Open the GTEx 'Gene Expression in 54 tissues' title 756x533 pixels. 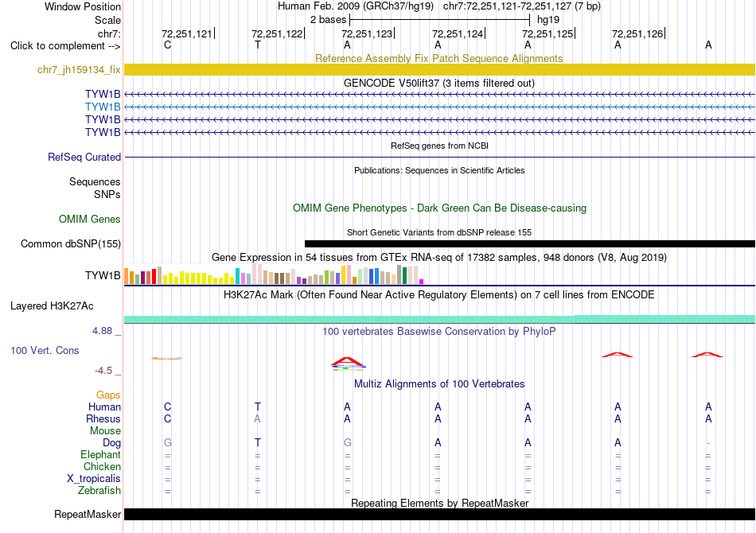pos(438,257)
